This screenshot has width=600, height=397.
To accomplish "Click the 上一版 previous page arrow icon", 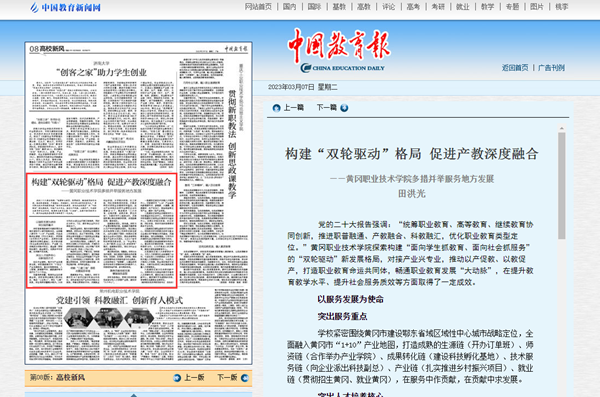I will [177, 378].
